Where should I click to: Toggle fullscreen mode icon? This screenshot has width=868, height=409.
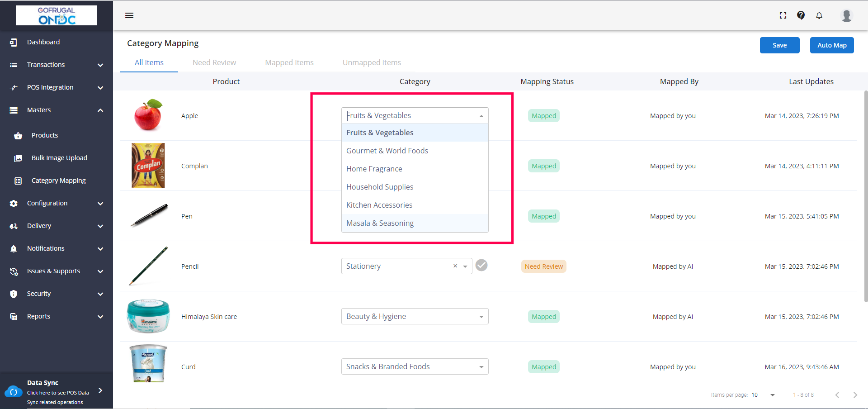point(783,15)
